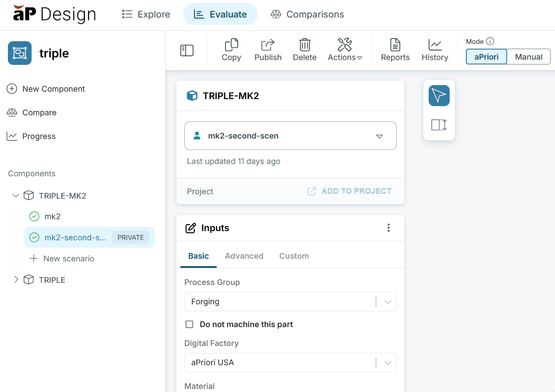Open the Explore section
This screenshot has width=555, height=392.
(x=146, y=14)
